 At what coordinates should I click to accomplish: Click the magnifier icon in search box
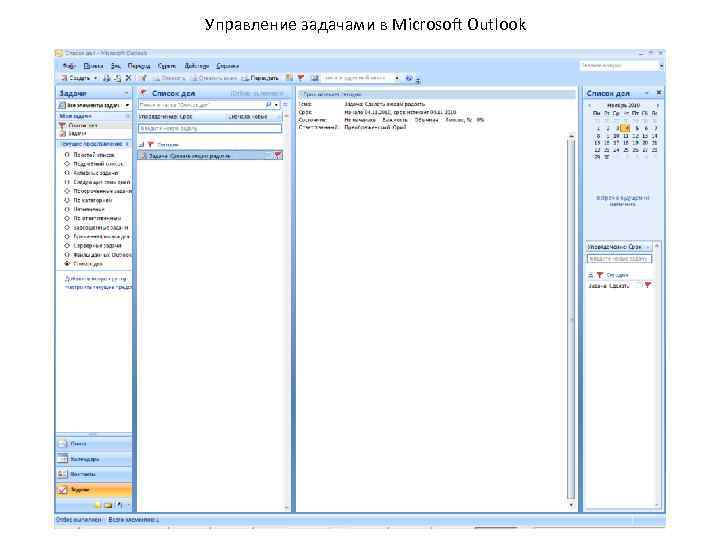tap(269, 105)
